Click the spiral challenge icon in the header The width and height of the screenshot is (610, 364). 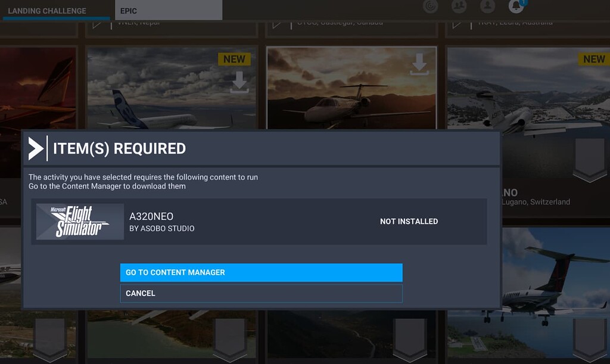click(x=431, y=5)
